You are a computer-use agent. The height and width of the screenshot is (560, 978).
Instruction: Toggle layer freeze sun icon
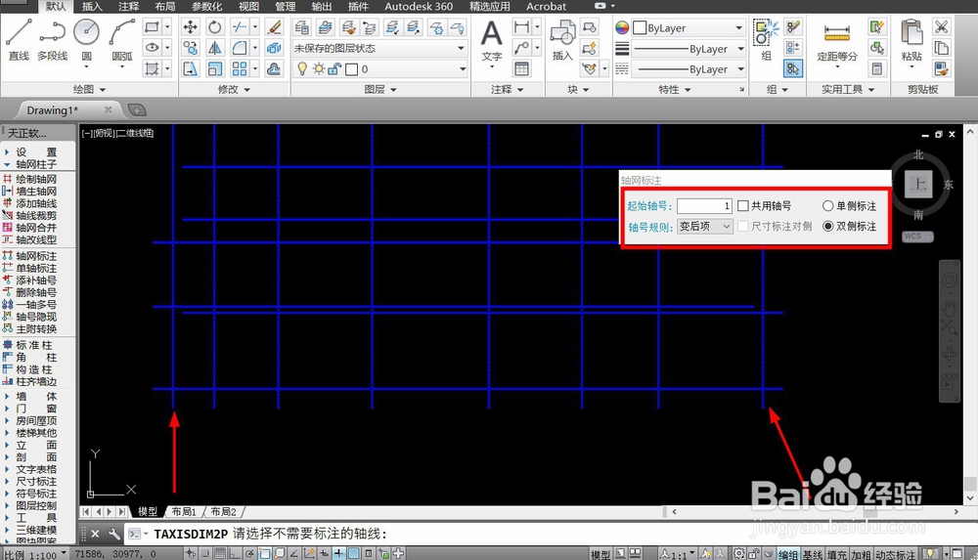[319, 68]
